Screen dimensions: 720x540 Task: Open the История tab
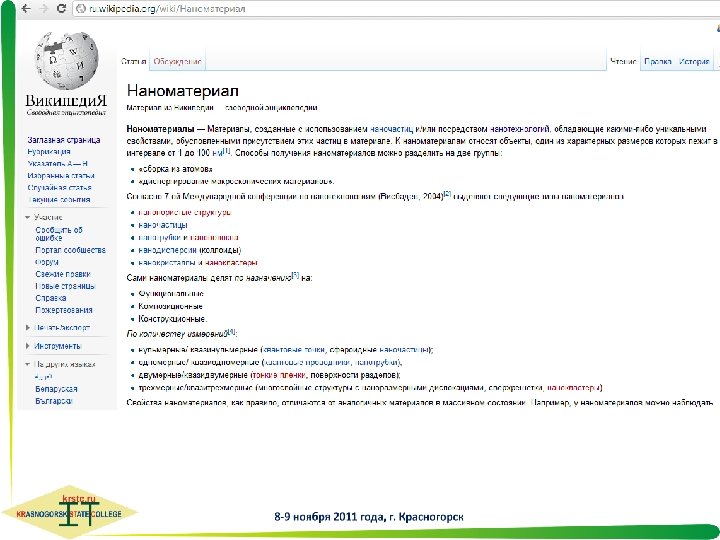click(694, 62)
